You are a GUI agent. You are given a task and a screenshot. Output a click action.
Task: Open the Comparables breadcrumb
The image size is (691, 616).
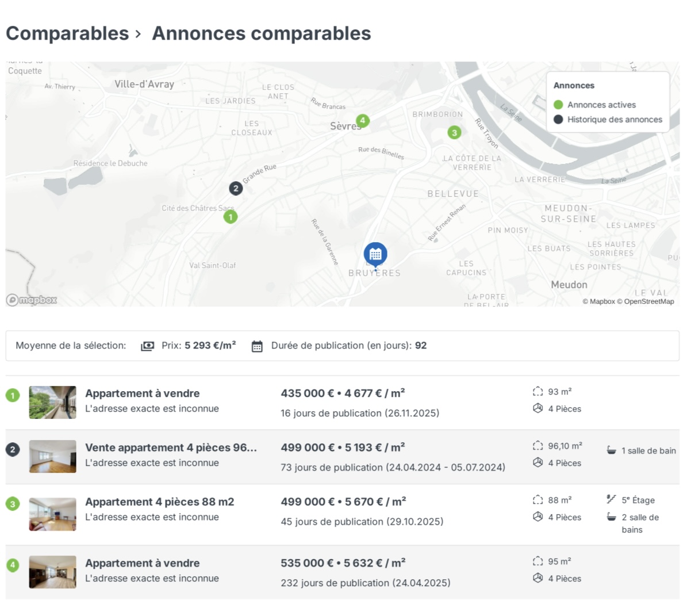(x=67, y=33)
